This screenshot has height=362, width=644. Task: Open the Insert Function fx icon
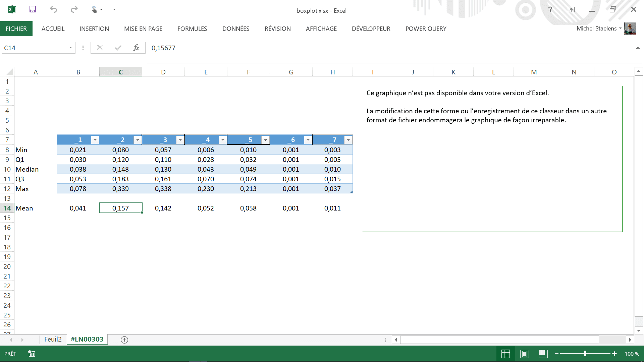click(136, 48)
